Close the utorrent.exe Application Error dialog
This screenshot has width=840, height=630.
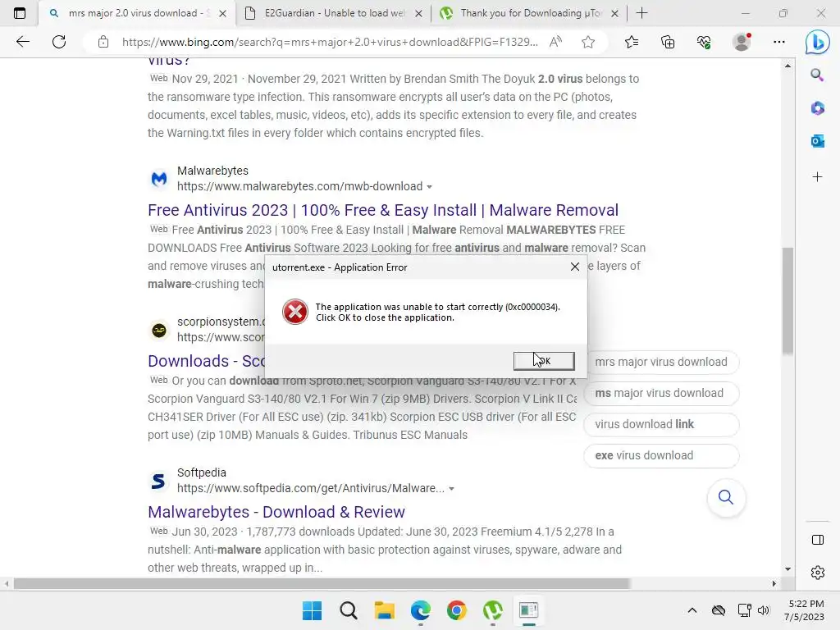point(575,267)
